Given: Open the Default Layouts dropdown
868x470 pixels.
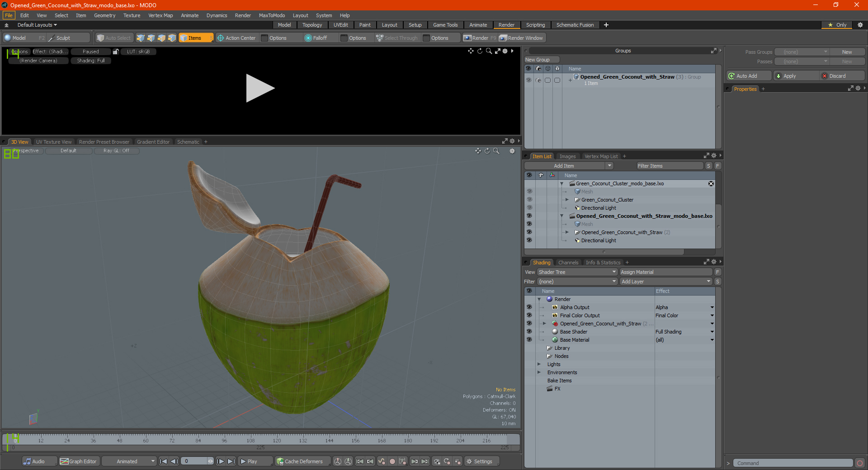Looking at the screenshot, I should click(37, 25).
